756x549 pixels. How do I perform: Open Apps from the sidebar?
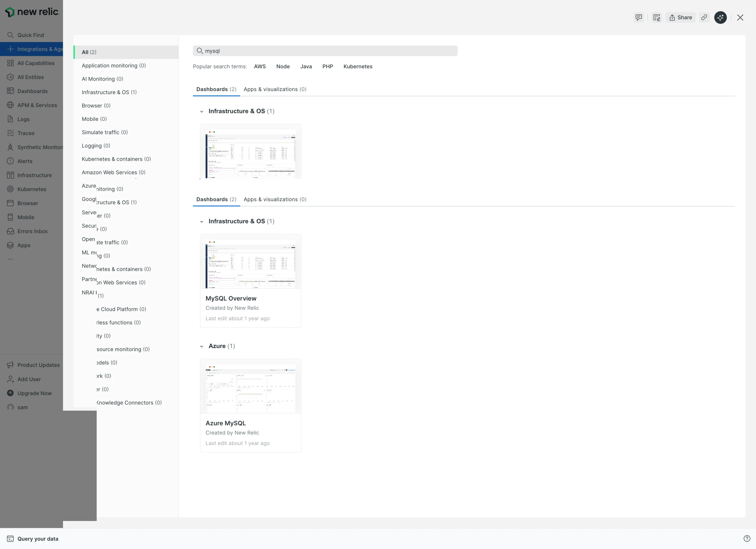pyautogui.click(x=31, y=245)
